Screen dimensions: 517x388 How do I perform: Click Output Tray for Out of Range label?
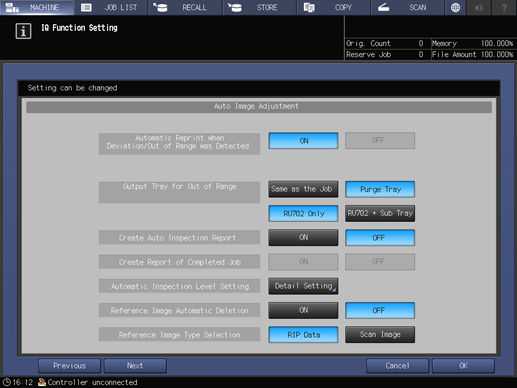(179, 192)
